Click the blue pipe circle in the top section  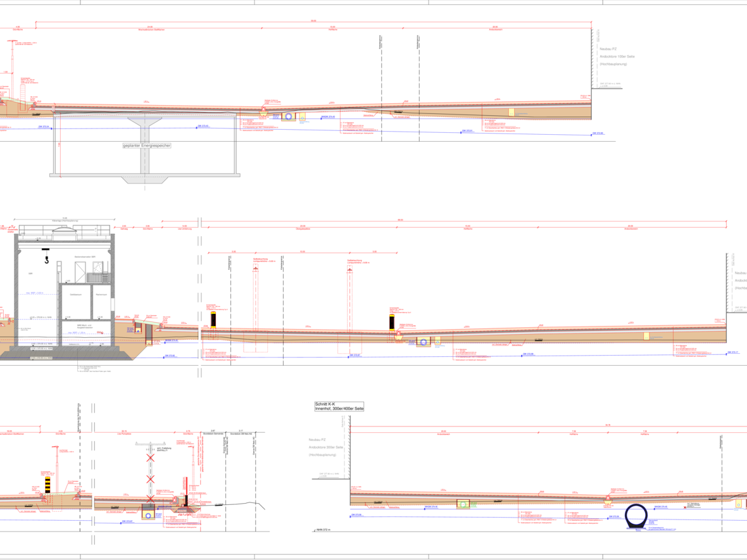point(289,117)
